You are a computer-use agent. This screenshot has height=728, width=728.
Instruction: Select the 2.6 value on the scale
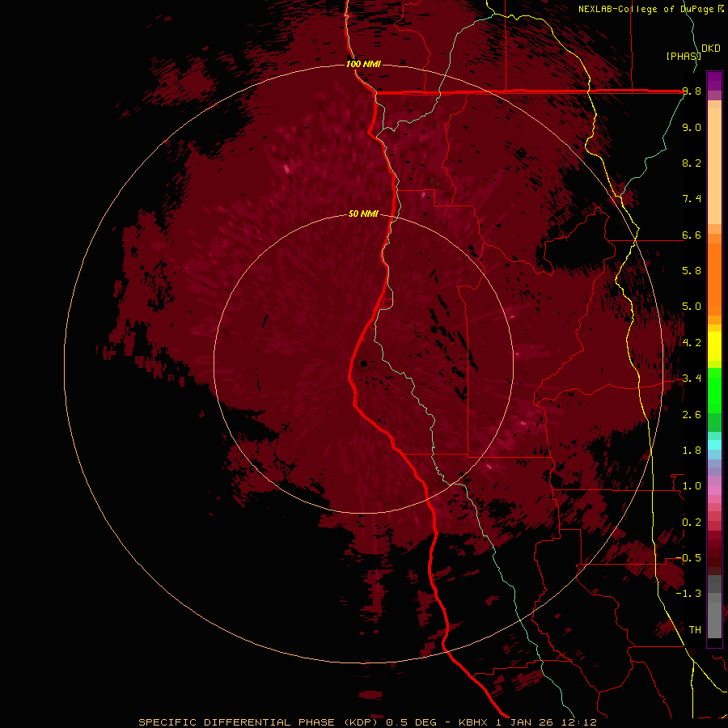692,415
